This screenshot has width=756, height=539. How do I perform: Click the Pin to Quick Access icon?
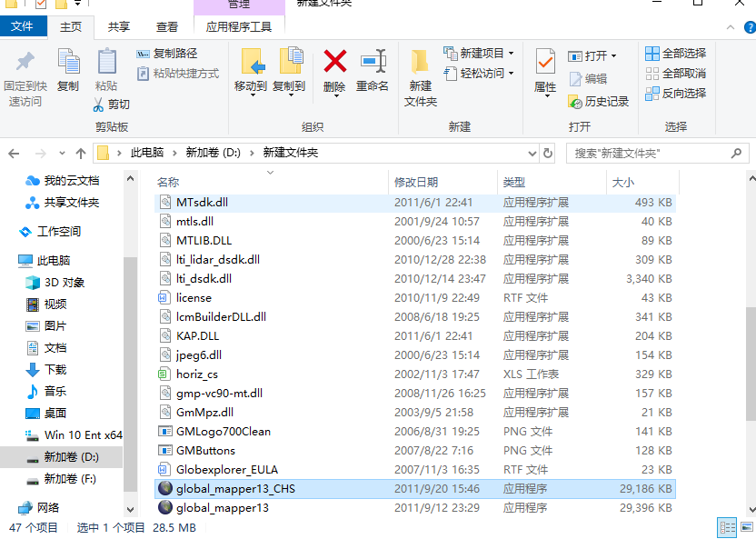(x=25, y=63)
